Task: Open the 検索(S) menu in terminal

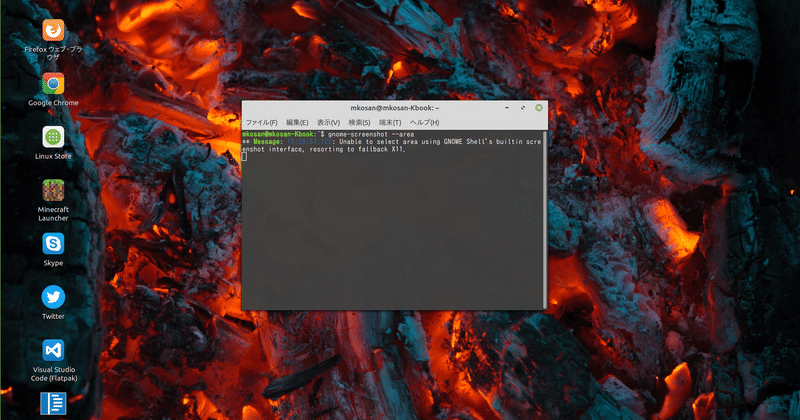Action: coord(359,122)
